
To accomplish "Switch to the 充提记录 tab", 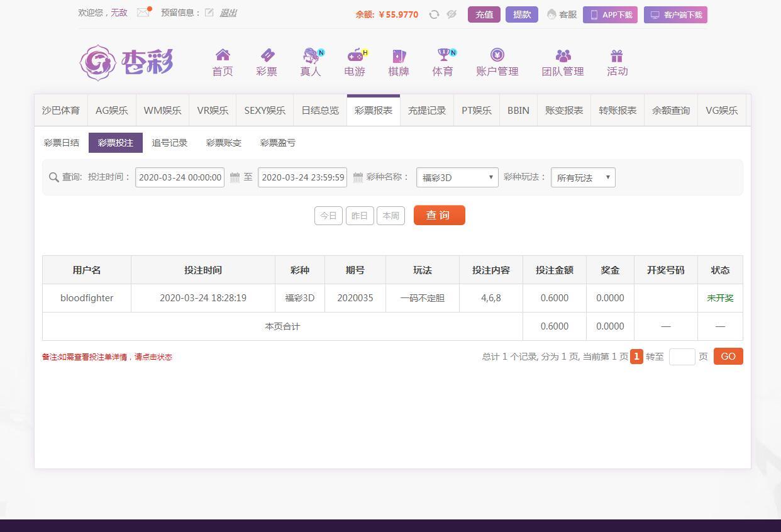I will click(427, 110).
